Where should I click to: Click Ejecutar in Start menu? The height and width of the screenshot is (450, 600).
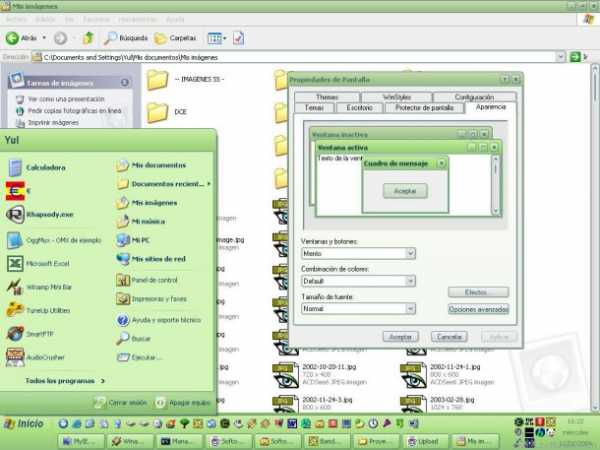click(x=139, y=357)
